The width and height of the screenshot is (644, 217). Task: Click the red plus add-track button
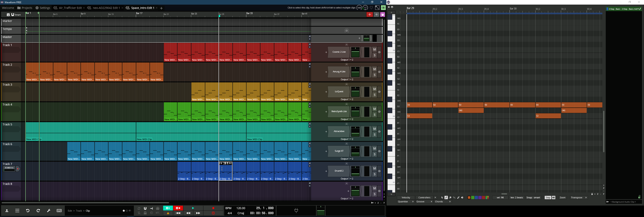tap(369, 15)
